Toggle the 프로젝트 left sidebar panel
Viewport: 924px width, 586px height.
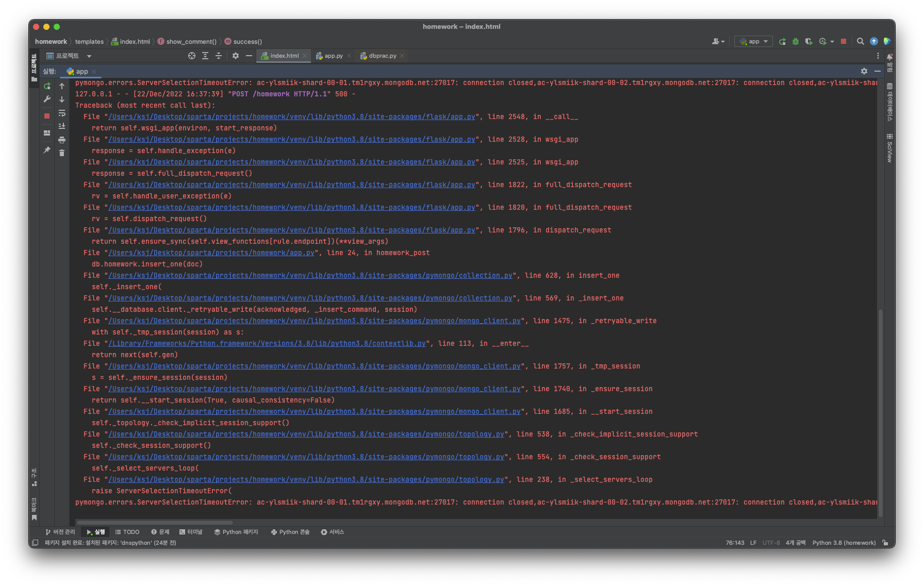click(x=34, y=68)
